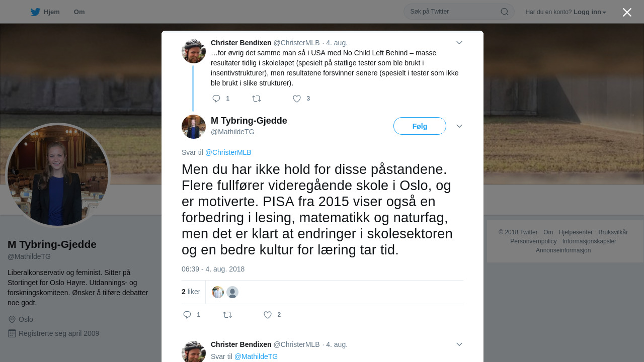The width and height of the screenshot is (644, 362).
Task: Open Hjelpesenter footer link
Action: pyautogui.click(x=576, y=232)
